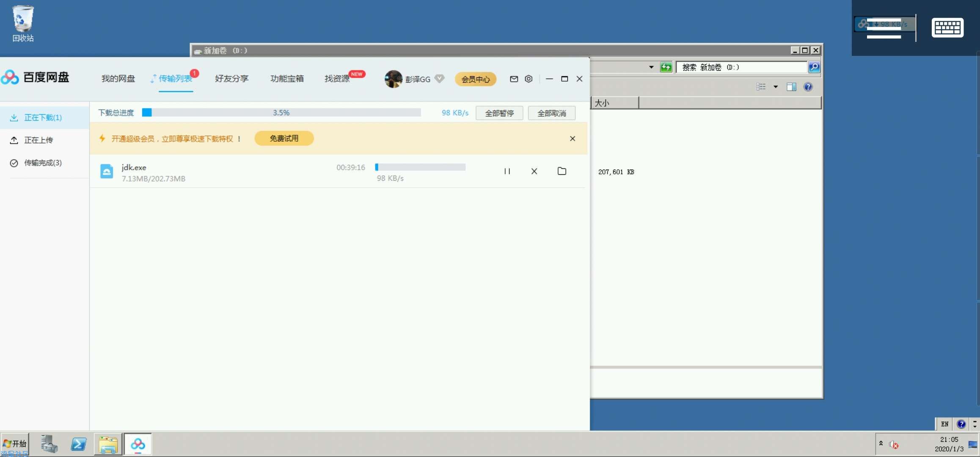Click the taskbar clock showing 21:05
The width and height of the screenshot is (980, 457).
click(949, 440)
